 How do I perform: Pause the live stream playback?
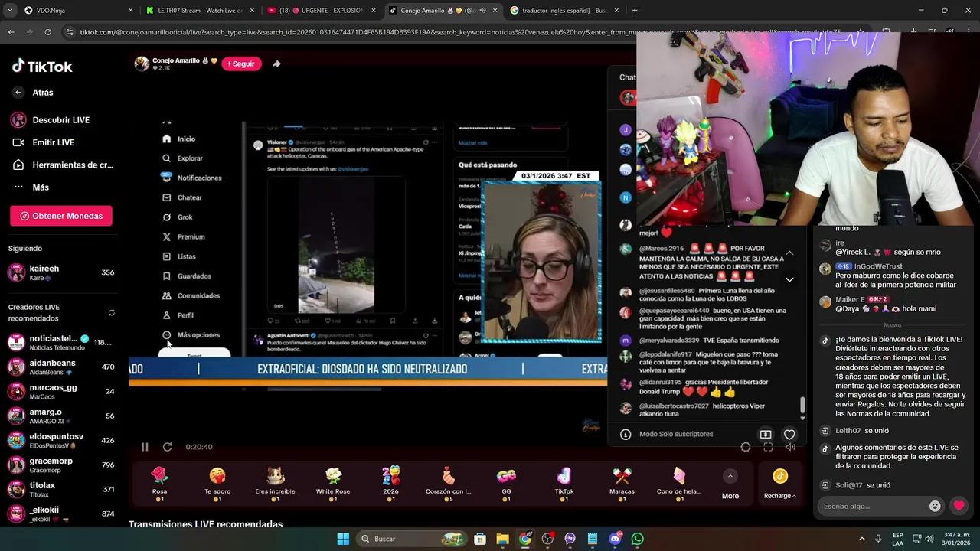coord(145,447)
